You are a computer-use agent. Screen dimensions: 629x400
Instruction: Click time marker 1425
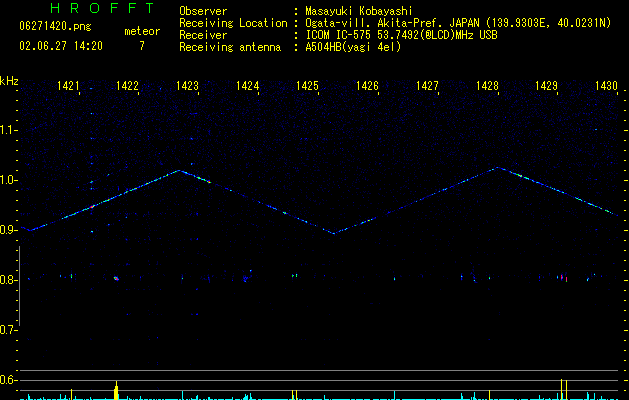click(307, 86)
